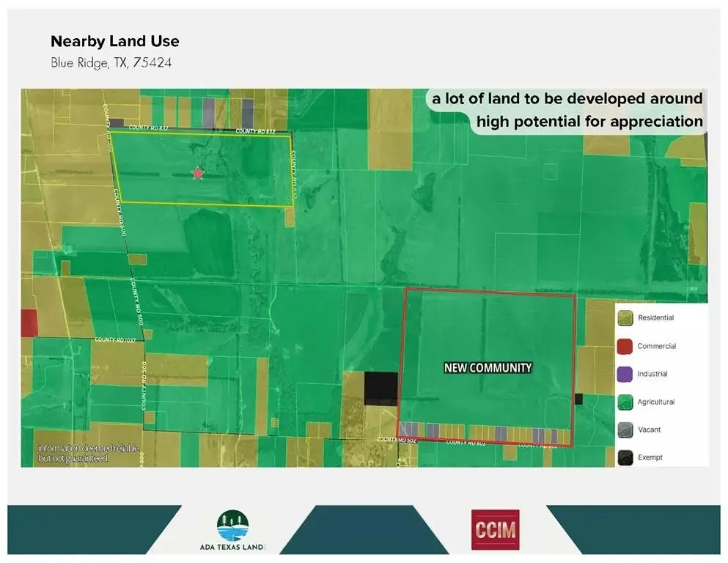Click the 'high potential for appreciation' callout
Image resolution: width=728 pixels, height=563 pixels.
coord(589,121)
